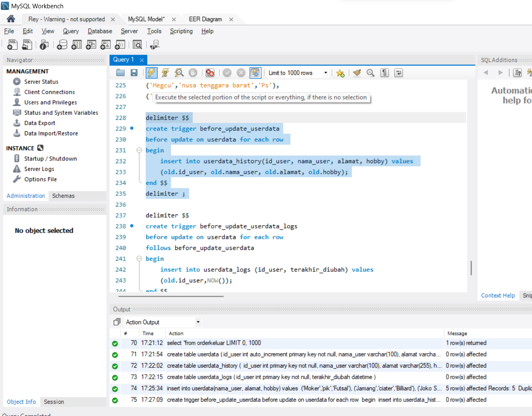Execute statement under cursor icon
Viewport: 532px width, 416px height.
click(x=165, y=73)
